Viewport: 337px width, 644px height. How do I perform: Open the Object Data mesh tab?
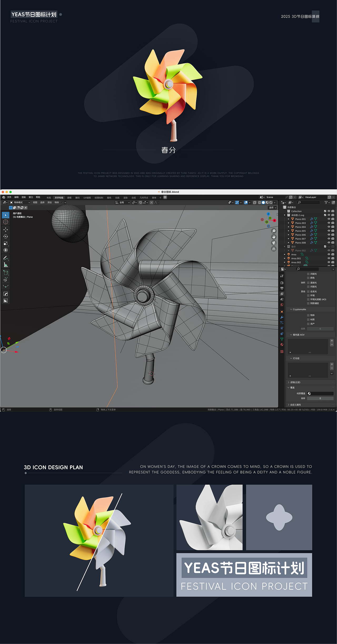coord(282,339)
